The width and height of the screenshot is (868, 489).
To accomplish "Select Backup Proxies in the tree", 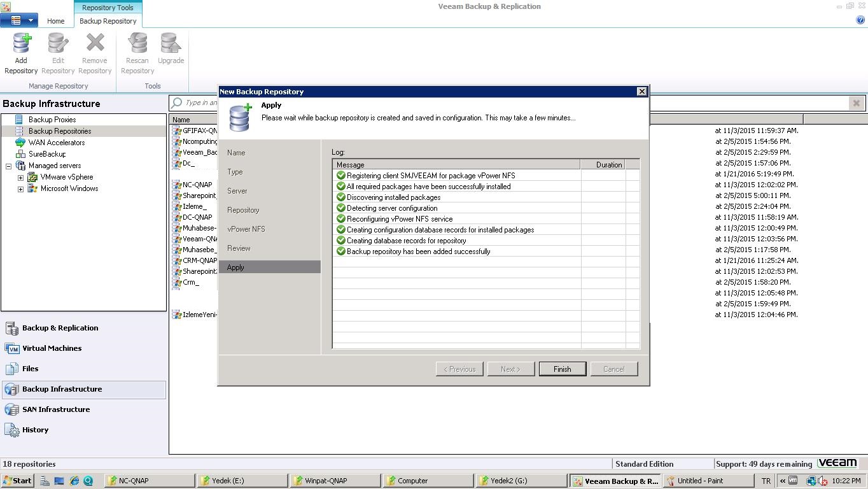I will point(52,120).
